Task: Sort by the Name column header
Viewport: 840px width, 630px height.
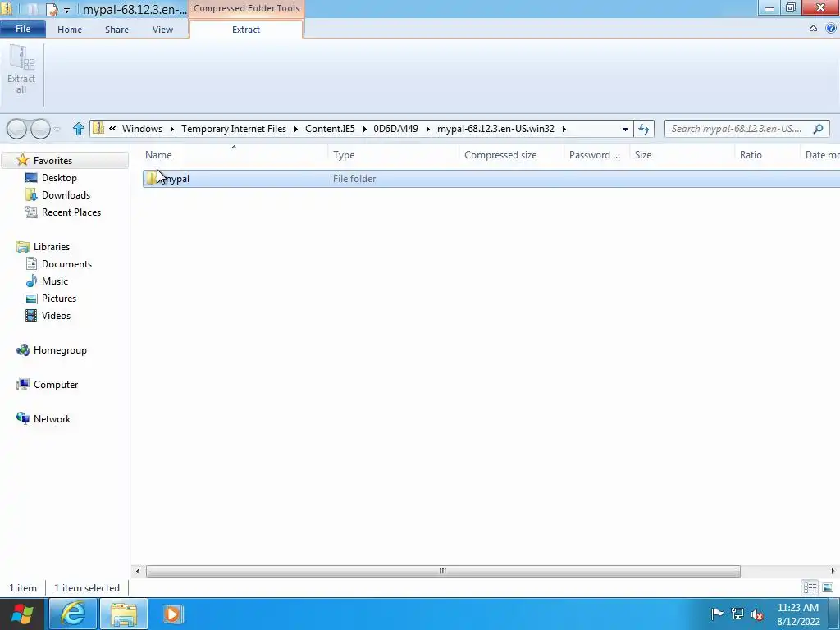Action: click(158, 155)
